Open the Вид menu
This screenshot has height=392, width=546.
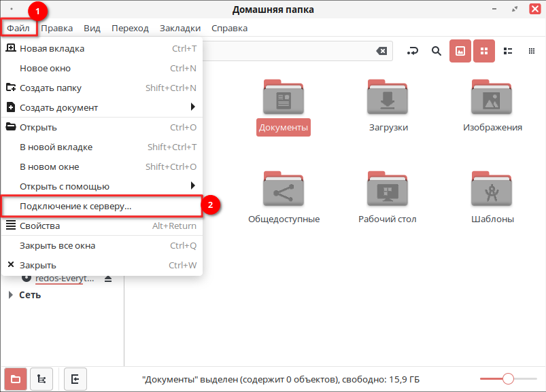tap(92, 28)
